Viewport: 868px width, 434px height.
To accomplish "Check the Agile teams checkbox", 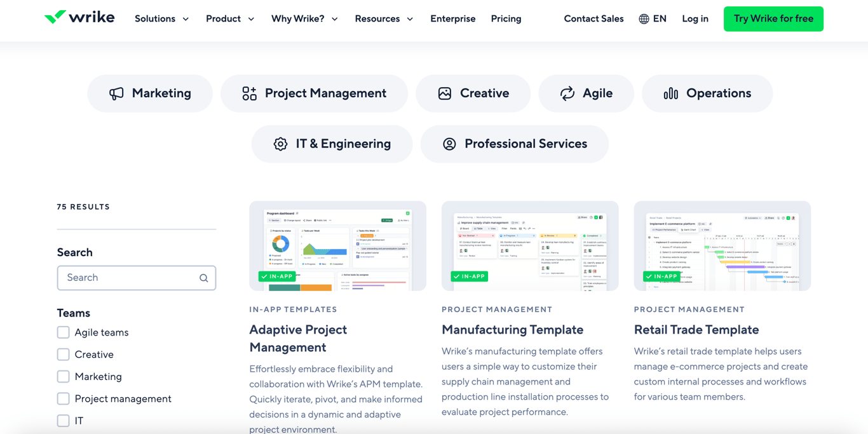I will coord(63,332).
